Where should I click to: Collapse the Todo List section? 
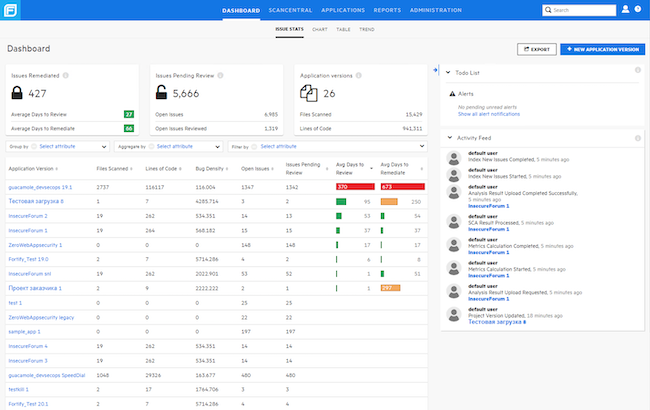coord(447,72)
